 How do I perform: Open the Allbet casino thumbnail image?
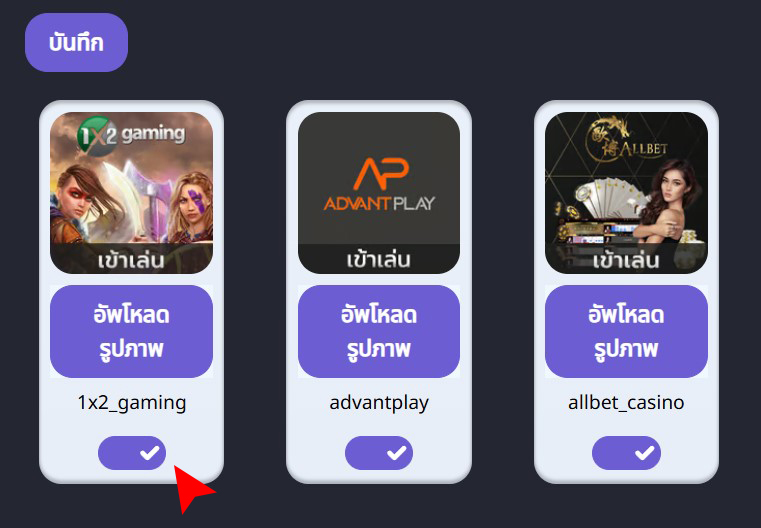click(626, 193)
